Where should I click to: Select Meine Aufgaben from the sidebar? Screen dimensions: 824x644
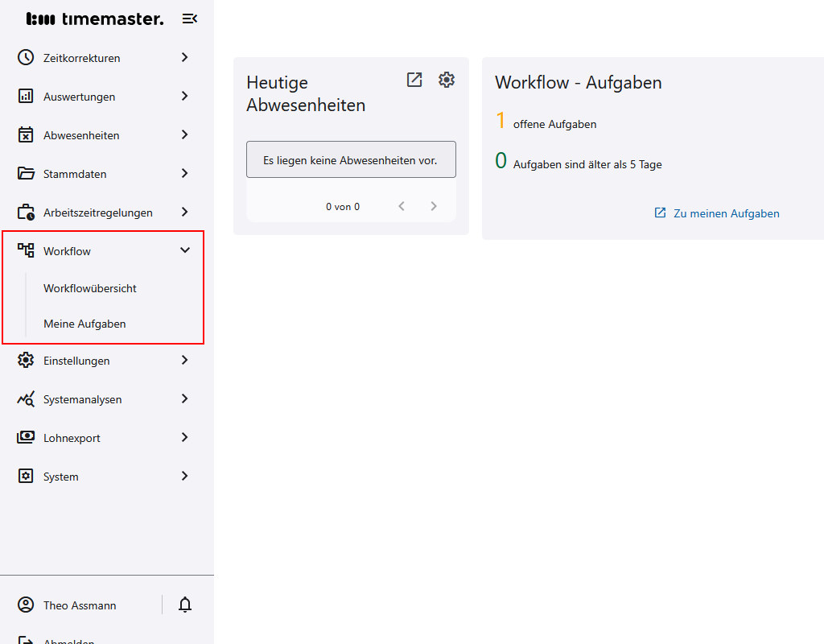click(x=84, y=323)
